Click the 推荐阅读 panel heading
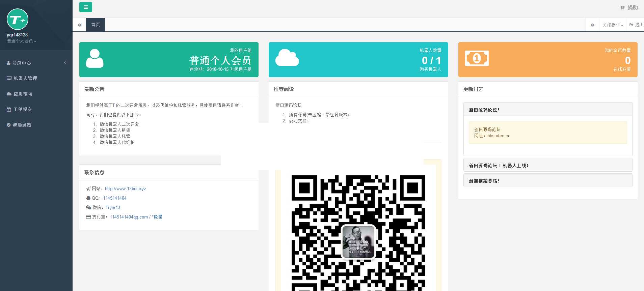This screenshot has width=644, height=291. [284, 89]
